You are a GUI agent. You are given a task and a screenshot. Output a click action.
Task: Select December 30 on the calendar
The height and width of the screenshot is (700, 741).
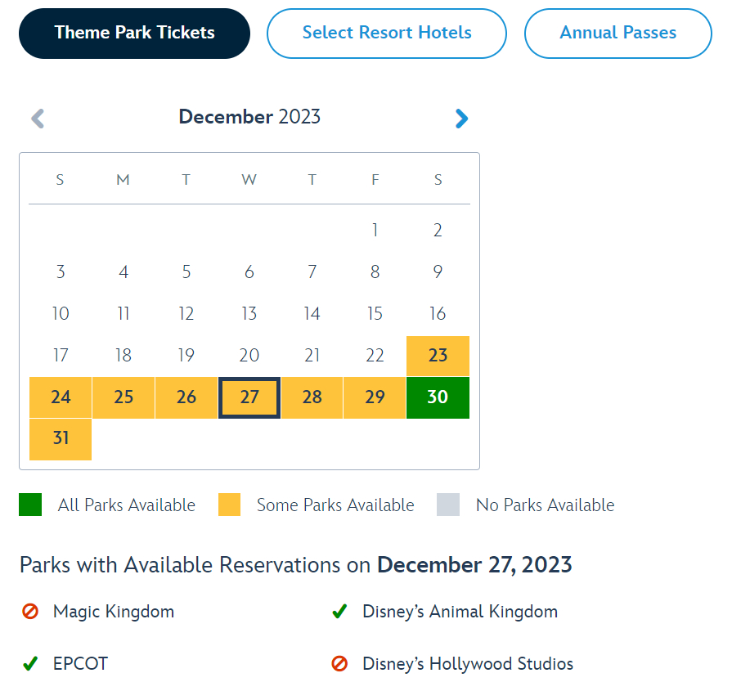point(438,397)
